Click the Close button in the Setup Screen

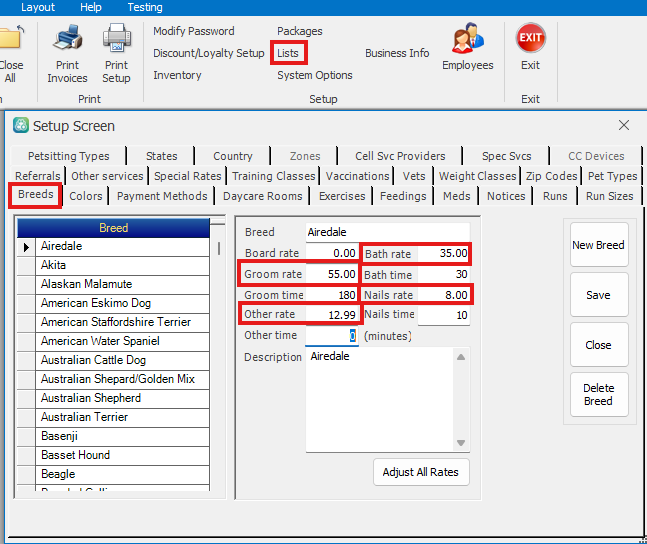[x=599, y=345]
